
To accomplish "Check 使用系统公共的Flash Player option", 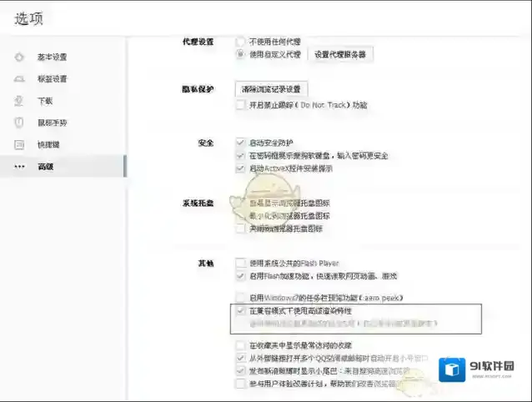I will tap(241, 262).
